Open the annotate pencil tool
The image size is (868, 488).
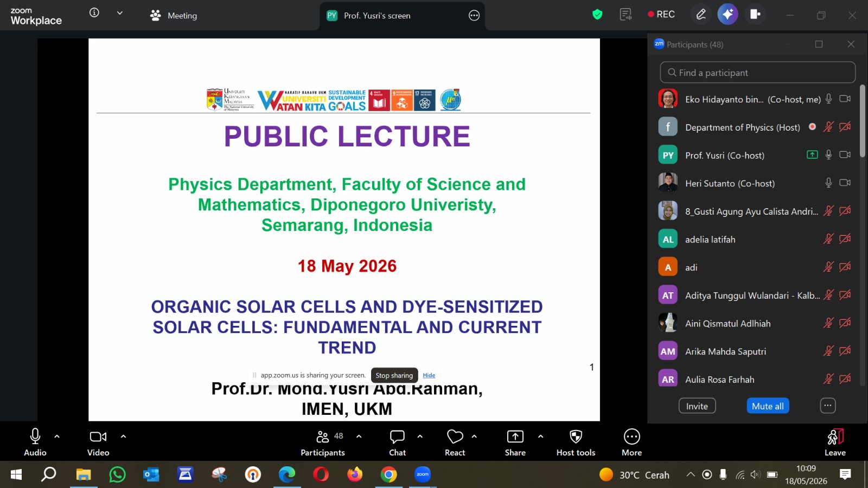click(701, 15)
